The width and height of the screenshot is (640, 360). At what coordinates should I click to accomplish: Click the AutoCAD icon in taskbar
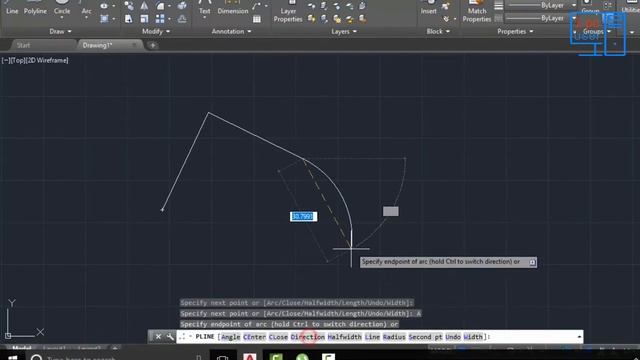tap(250, 357)
